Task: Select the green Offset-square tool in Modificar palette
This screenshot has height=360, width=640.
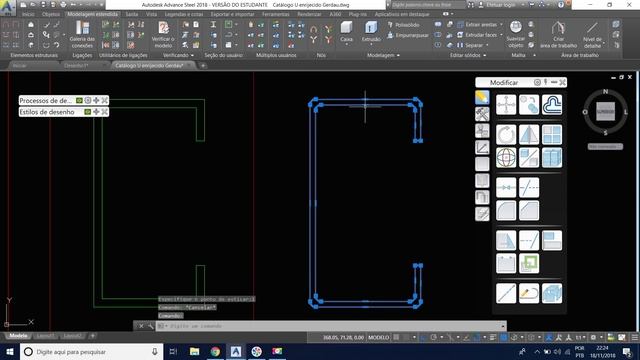Action: coord(529,263)
